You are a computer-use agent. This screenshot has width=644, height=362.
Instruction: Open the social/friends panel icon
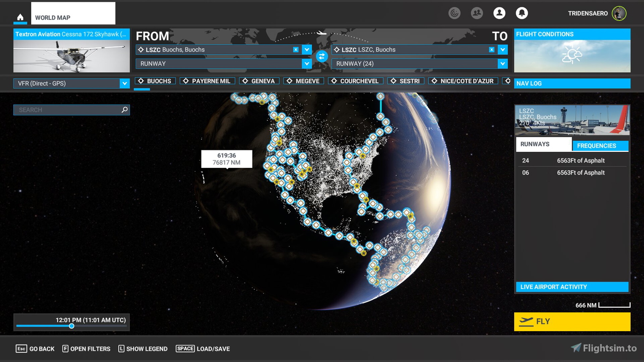[x=477, y=13]
